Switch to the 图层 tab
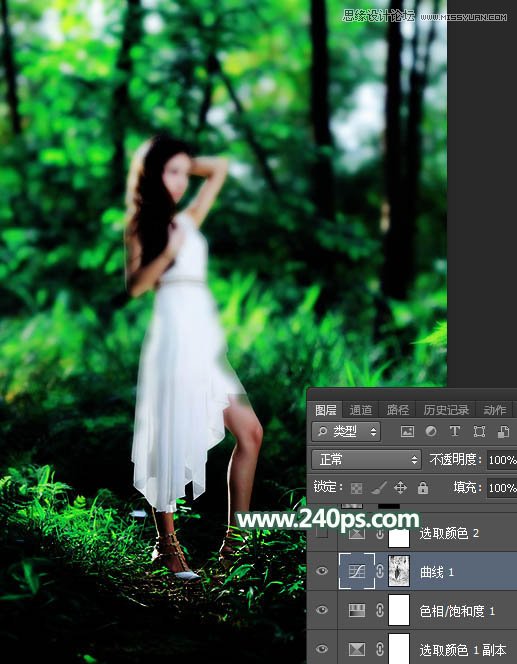Image resolution: width=517 pixels, height=664 pixels. [x=326, y=410]
